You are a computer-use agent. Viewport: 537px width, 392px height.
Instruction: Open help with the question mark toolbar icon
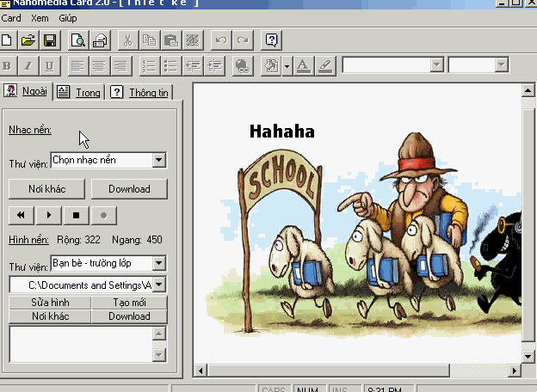point(271,40)
